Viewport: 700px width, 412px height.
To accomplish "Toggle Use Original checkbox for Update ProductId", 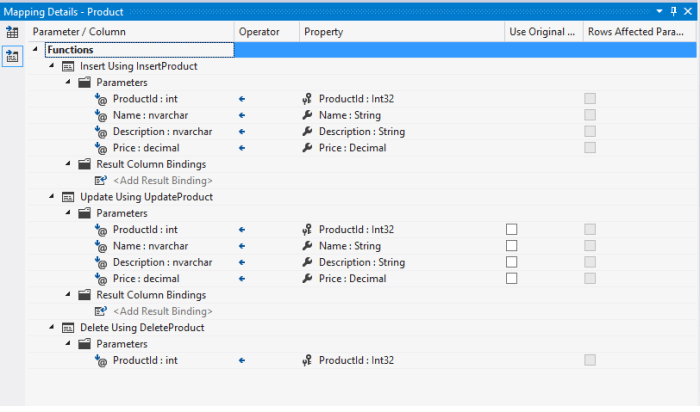I will (x=511, y=230).
